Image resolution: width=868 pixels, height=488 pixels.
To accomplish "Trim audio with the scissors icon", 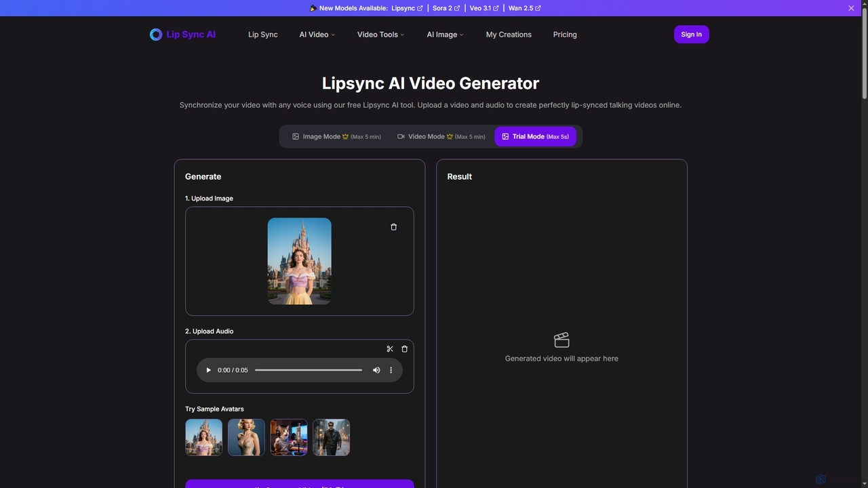I will [390, 349].
